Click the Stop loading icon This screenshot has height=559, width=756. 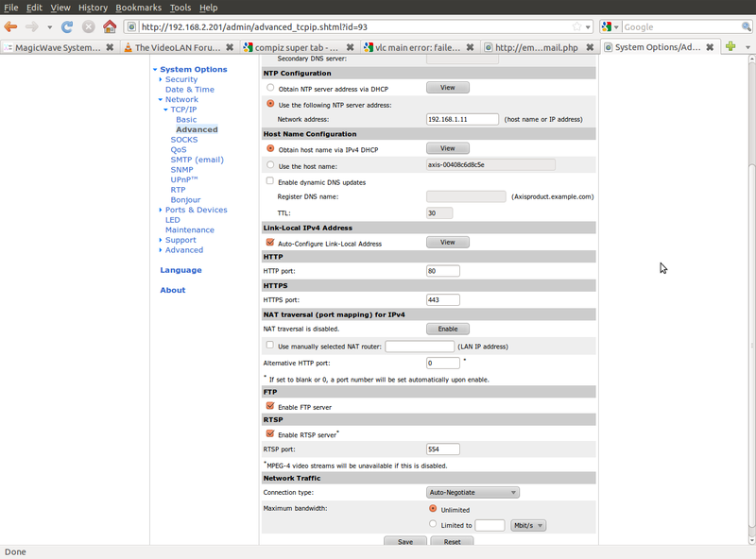coord(88,27)
